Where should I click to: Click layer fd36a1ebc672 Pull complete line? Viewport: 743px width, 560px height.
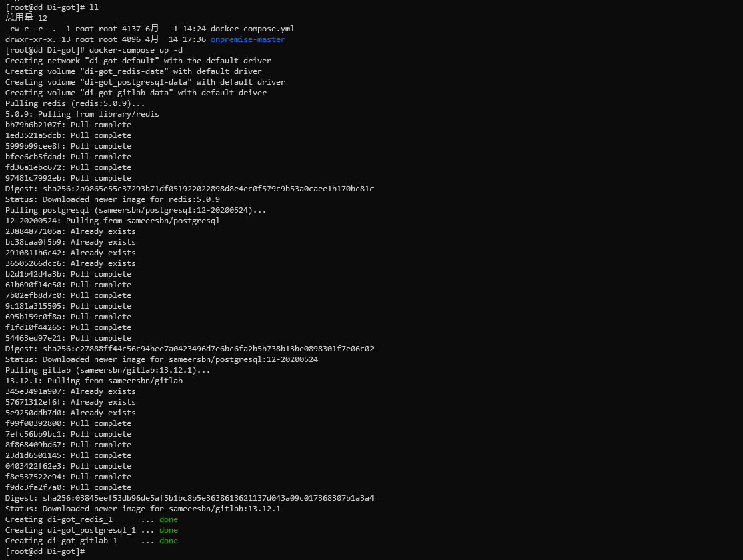68,167
